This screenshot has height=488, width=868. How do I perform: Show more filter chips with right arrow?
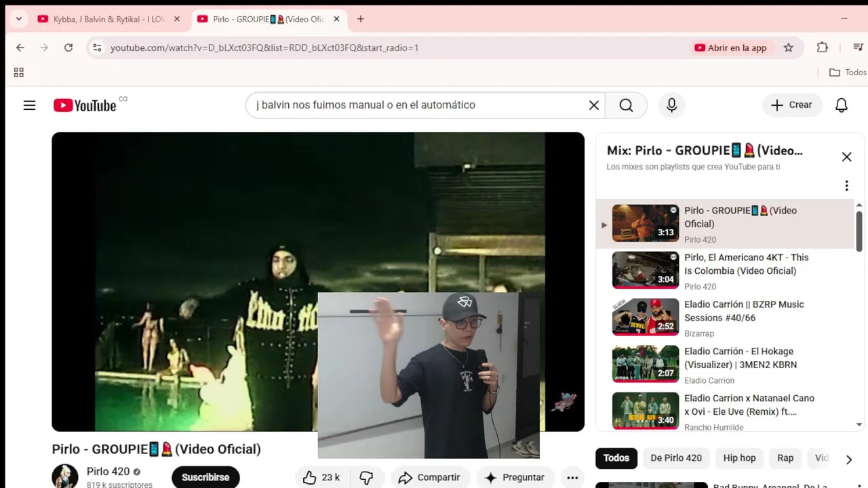[x=848, y=459]
